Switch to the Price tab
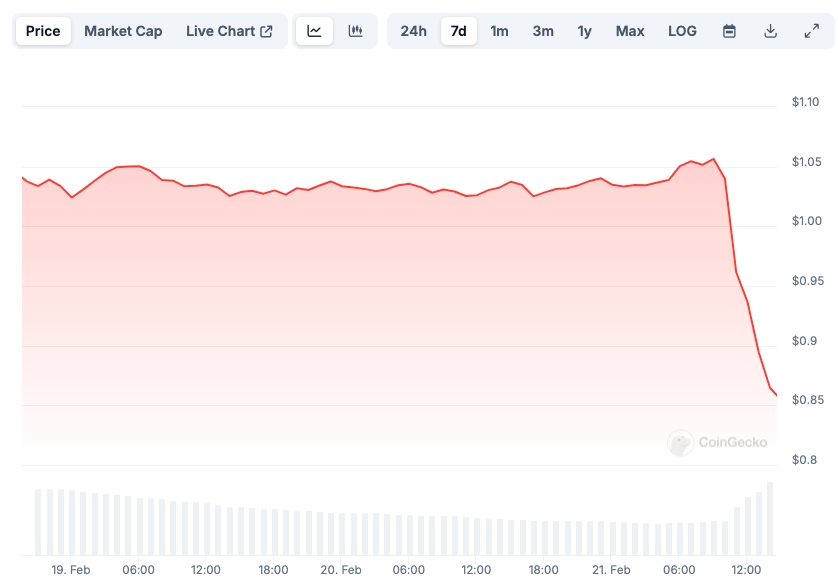This screenshot has width=838, height=585. 43,31
